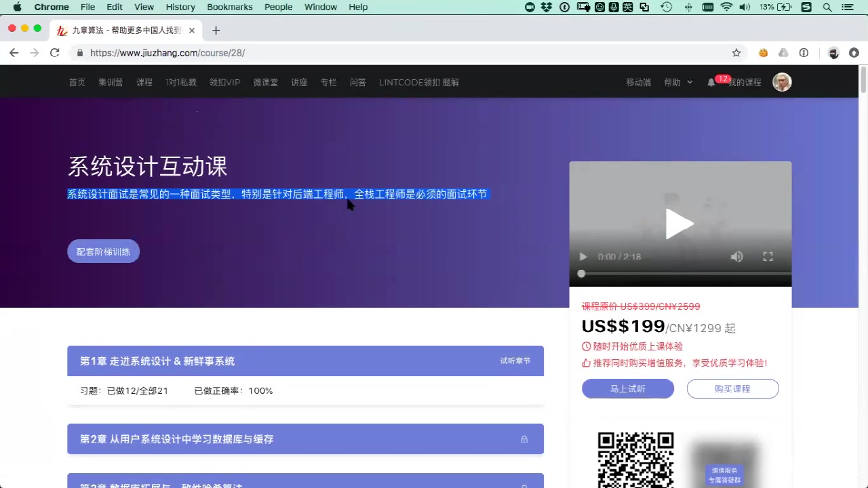
Task: Open 专栏 nav link
Action: coord(328,82)
